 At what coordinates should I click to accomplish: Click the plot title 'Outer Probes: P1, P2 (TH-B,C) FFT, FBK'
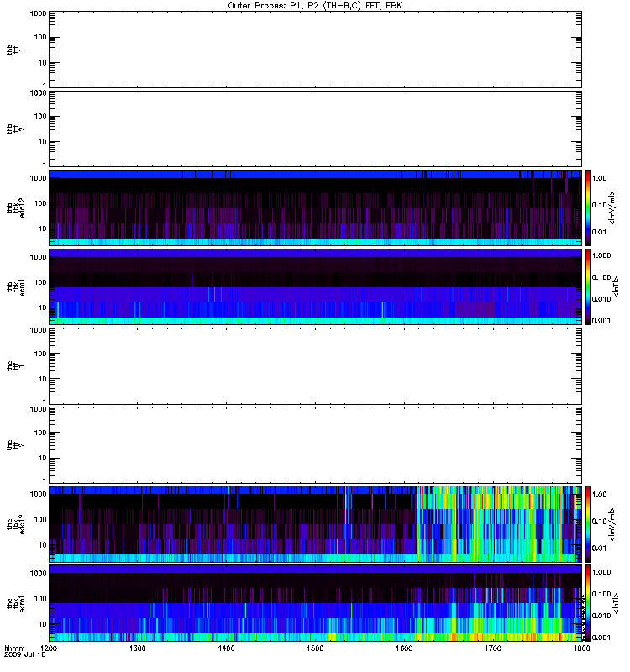315,6
